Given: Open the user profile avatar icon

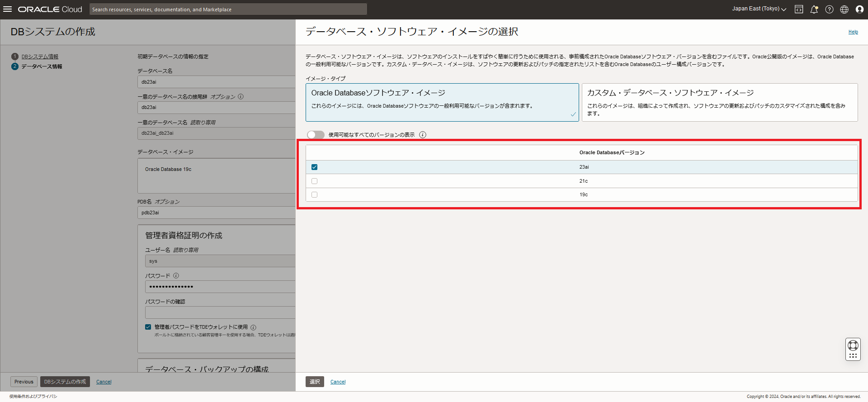Looking at the screenshot, I should [x=859, y=9].
